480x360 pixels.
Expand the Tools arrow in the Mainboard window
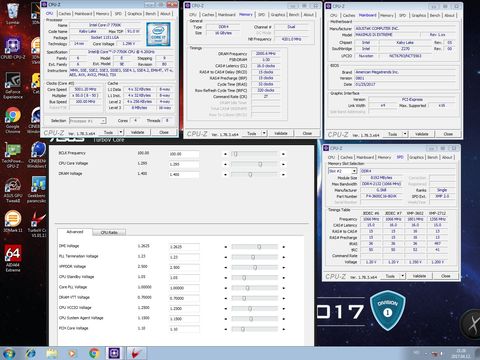point(405,134)
